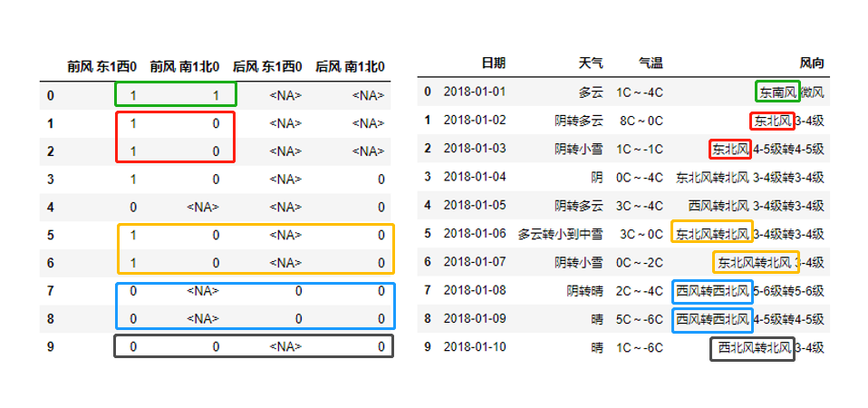Select the wind cell '东南风 微风'
This screenshot has width=868, height=408.
(792, 92)
